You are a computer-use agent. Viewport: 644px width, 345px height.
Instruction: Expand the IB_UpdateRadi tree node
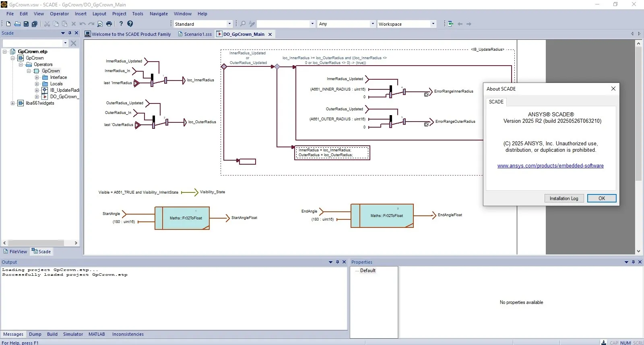pyautogui.click(x=37, y=90)
